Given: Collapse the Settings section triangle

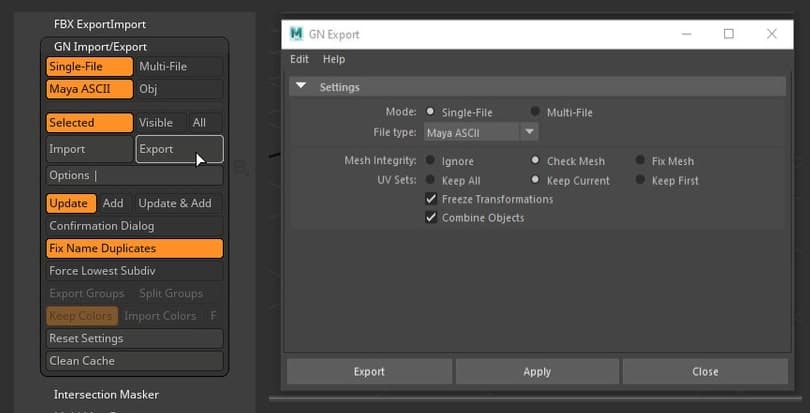Looking at the screenshot, I should pyautogui.click(x=301, y=87).
